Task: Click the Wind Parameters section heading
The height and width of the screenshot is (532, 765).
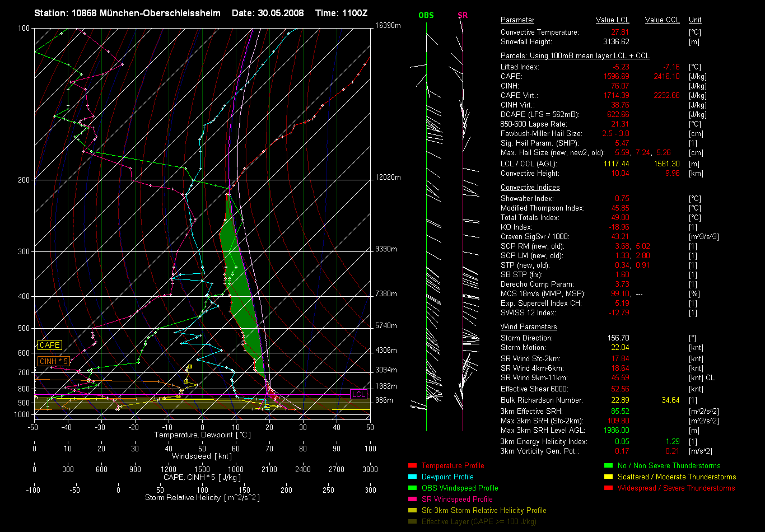Action: click(x=529, y=327)
